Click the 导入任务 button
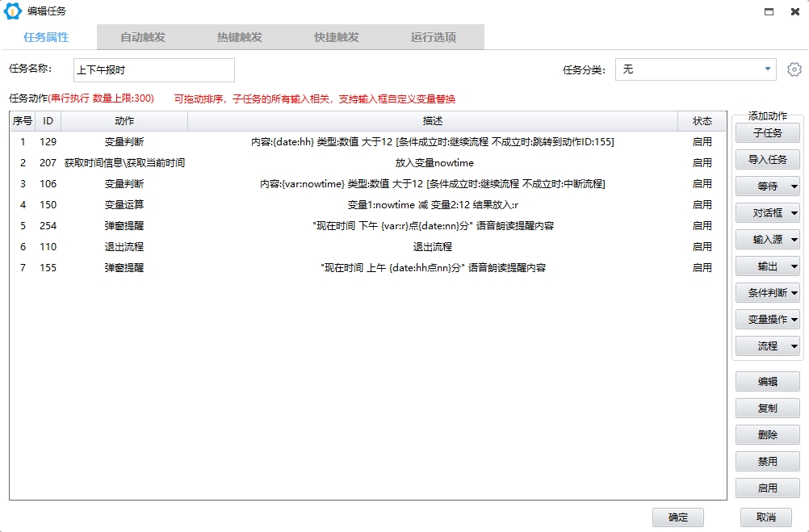This screenshot has height=532, width=809. 766,159
